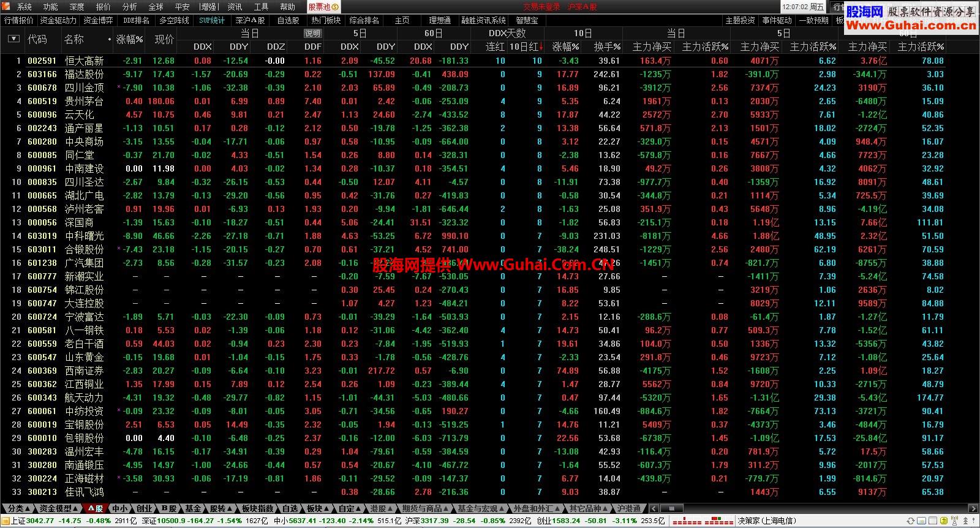Viewport: 980px width, 528px height.
Task: Click the 上证 3042.77 index in status bar
Action: point(32,521)
